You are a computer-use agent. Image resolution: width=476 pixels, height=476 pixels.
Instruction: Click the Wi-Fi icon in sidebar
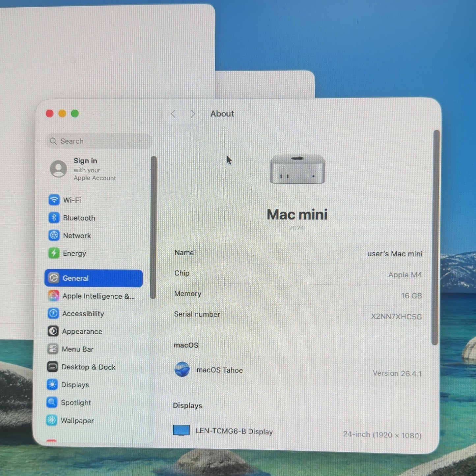tap(54, 200)
